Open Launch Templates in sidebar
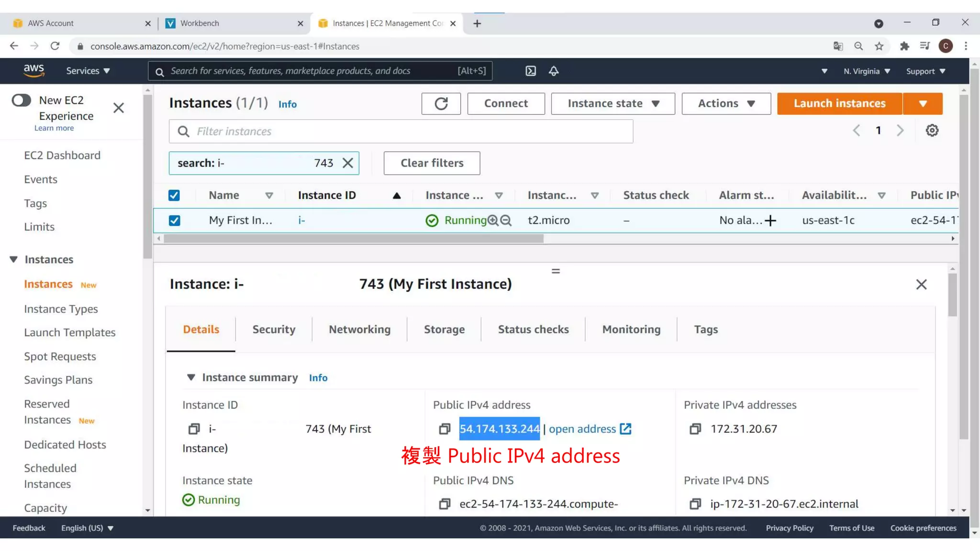 tap(70, 332)
